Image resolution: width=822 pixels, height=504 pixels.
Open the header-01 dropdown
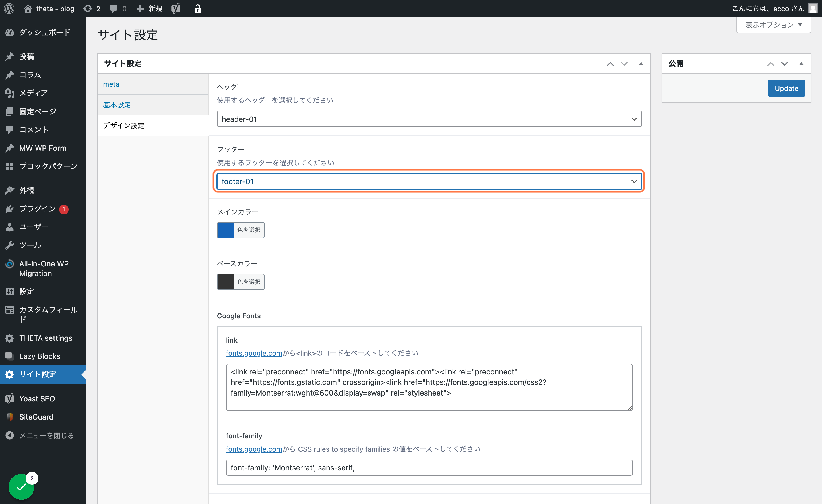(429, 119)
